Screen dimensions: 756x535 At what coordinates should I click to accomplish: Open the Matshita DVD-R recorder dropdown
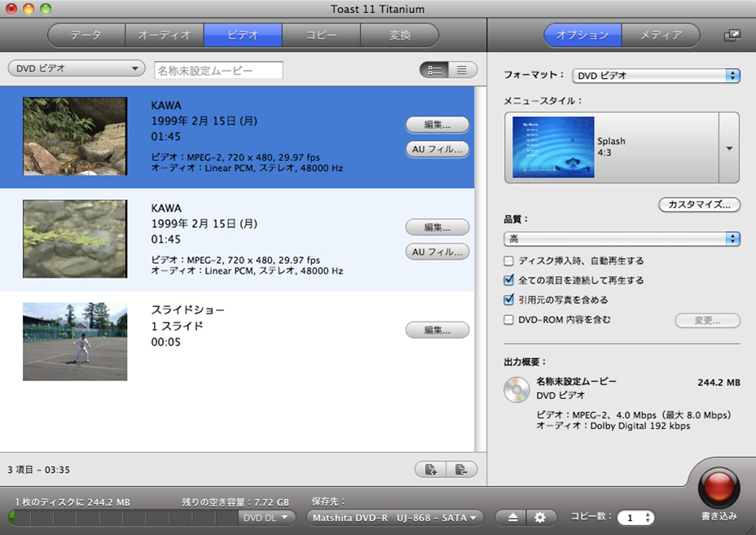click(395, 518)
